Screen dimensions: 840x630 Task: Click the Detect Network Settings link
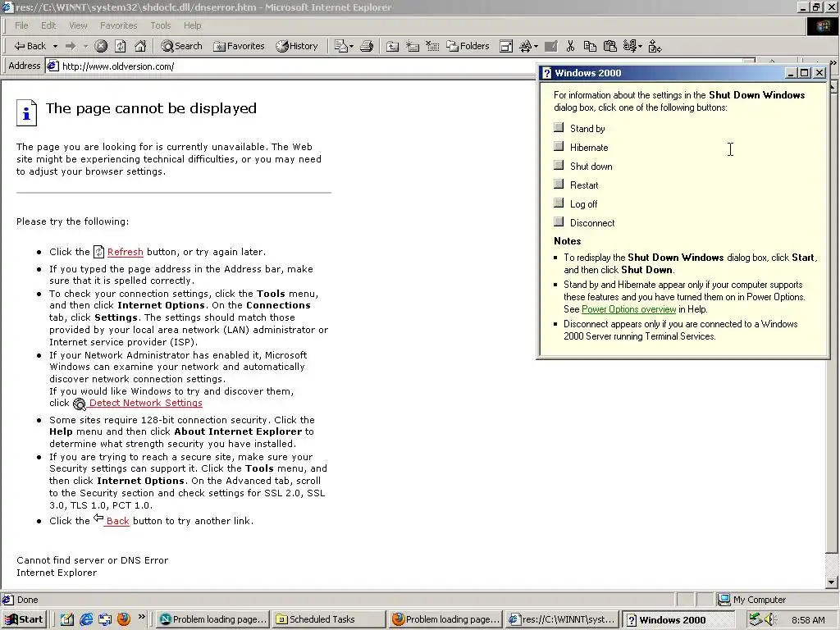pyautogui.click(x=145, y=403)
